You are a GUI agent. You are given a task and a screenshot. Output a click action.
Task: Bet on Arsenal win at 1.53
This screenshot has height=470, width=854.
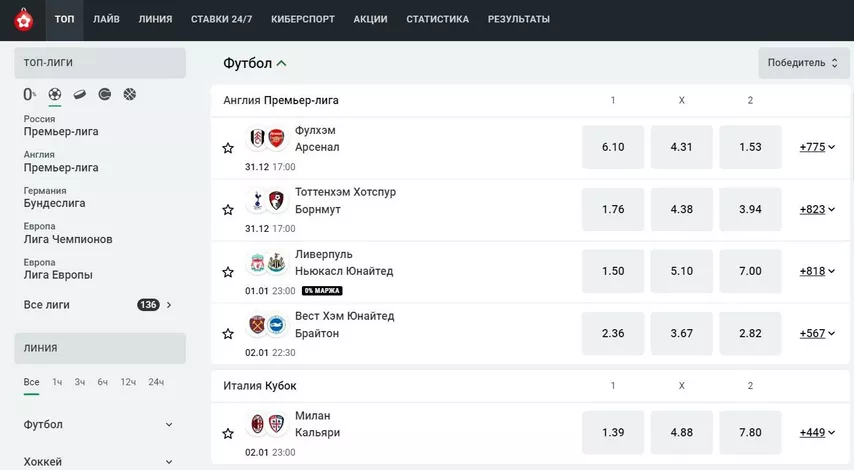point(750,147)
